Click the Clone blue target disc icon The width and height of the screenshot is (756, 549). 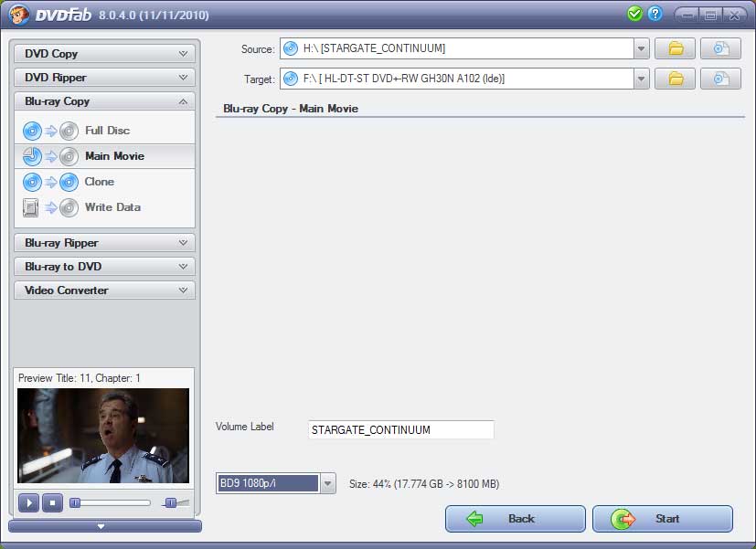pyautogui.click(x=69, y=182)
